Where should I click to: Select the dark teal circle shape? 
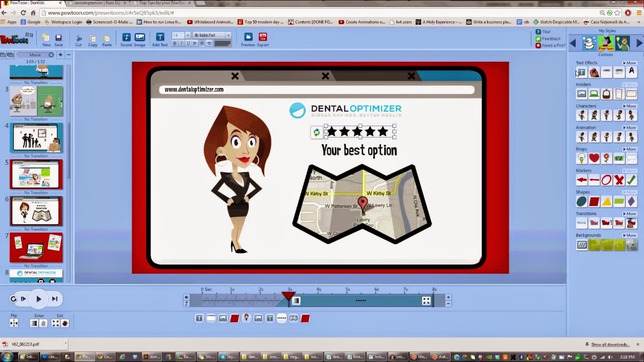tap(582, 202)
